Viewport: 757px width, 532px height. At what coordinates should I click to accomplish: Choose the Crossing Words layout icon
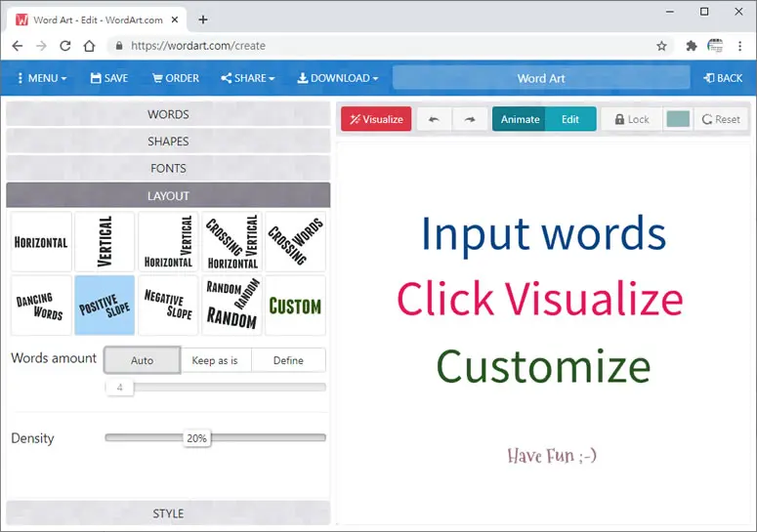295,242
